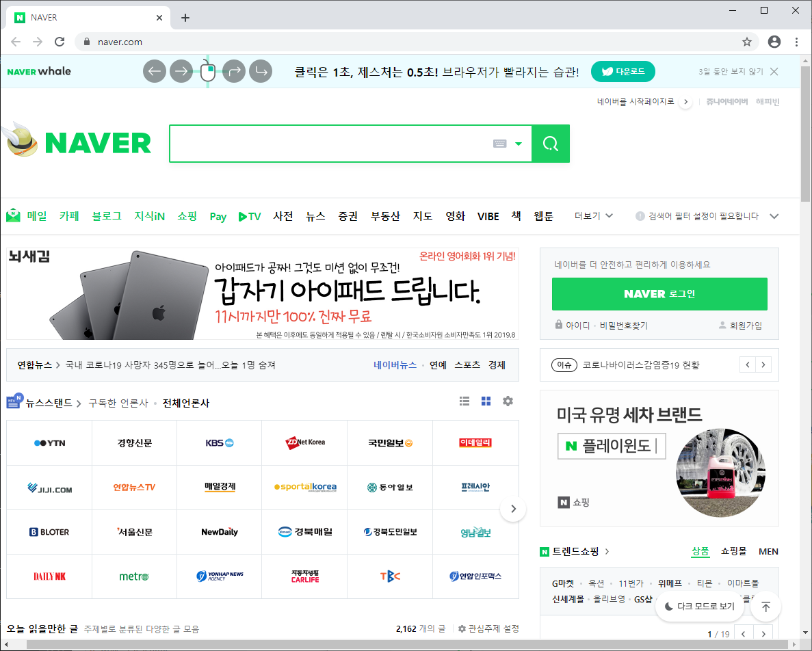
Task: Open the 카페 menu item
Action: [69, 216]
